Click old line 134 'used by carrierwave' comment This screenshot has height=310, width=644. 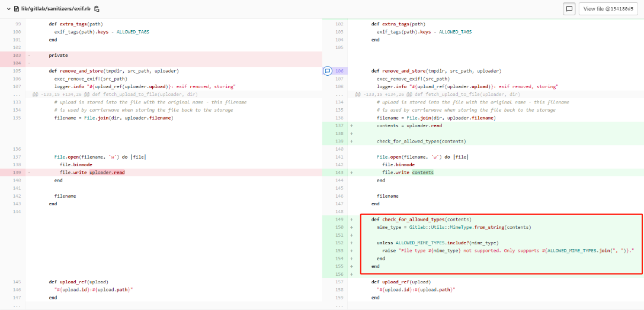pyautogui.click(x=144, y=110)
